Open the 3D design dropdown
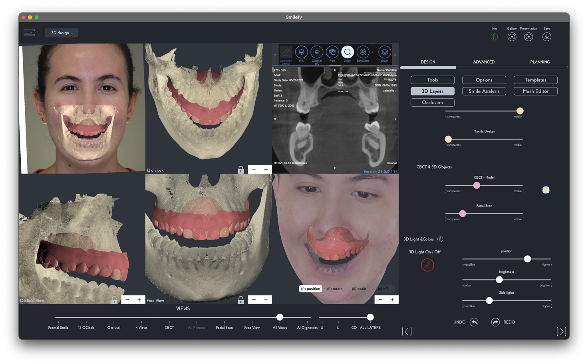Viewport: 588px width, 364px height. [62, 33]
